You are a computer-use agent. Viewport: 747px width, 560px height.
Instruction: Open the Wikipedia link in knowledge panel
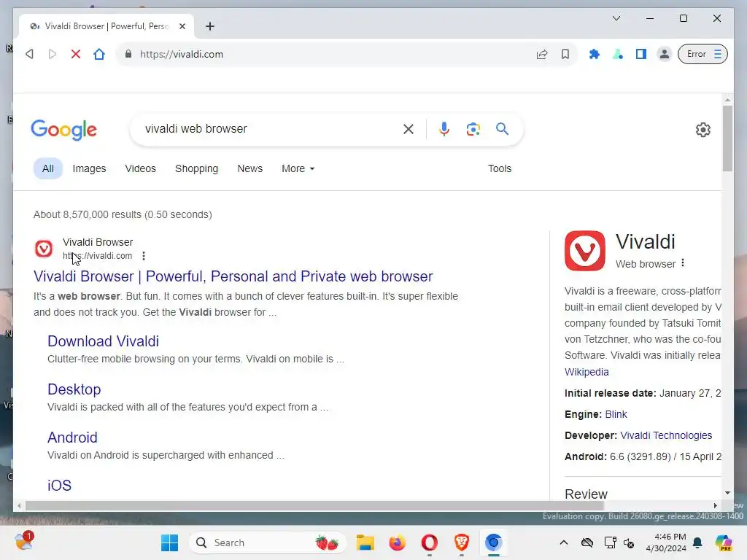(x=587, y=372)
